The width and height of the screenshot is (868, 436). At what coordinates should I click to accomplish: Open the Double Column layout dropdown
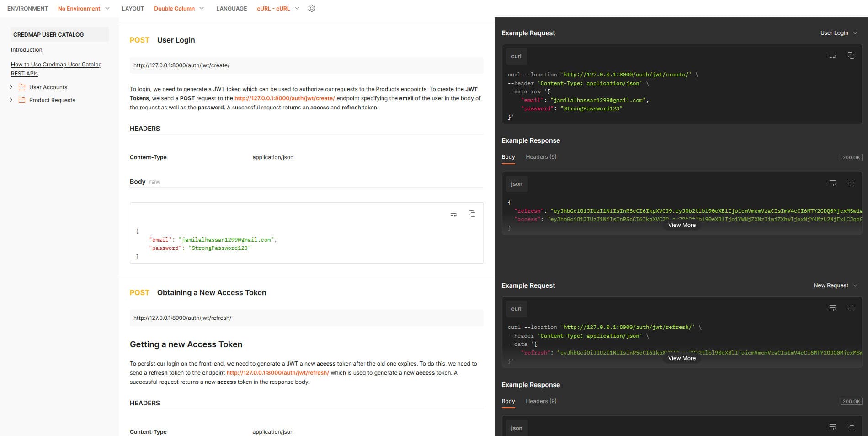point(179,8)
